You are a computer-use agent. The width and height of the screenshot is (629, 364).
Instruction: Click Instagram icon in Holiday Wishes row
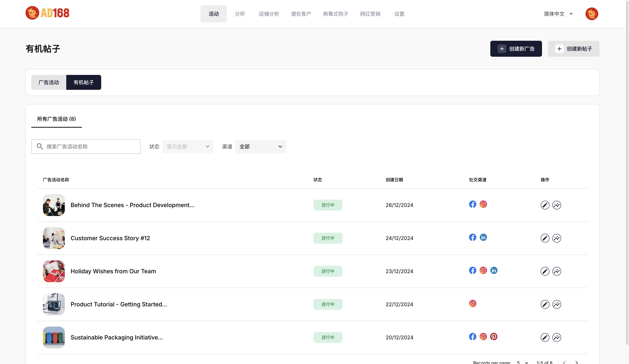483,271
